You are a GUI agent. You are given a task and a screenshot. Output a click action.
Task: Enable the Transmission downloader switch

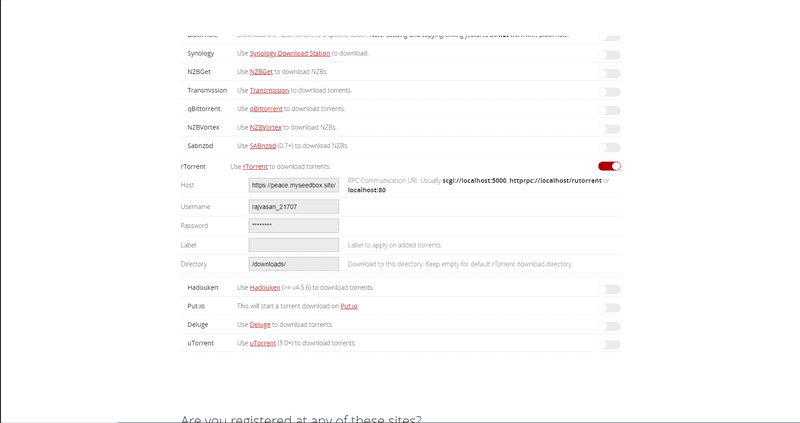[x=609, y=92]
